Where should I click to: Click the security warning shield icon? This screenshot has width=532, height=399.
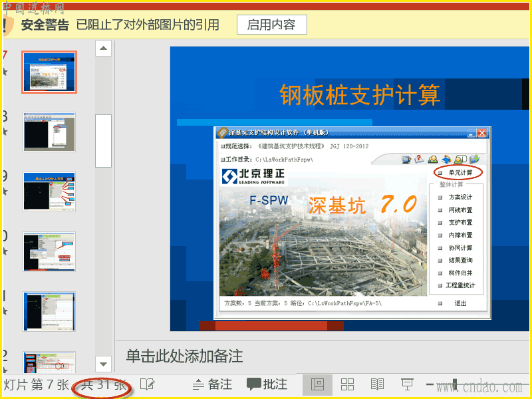tap(7, 25)
